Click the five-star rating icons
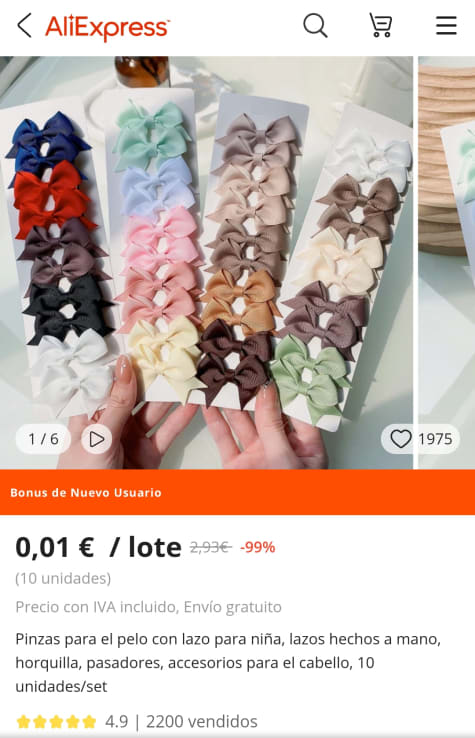This screenshot has width=475, height=738. tap(56, 722)
